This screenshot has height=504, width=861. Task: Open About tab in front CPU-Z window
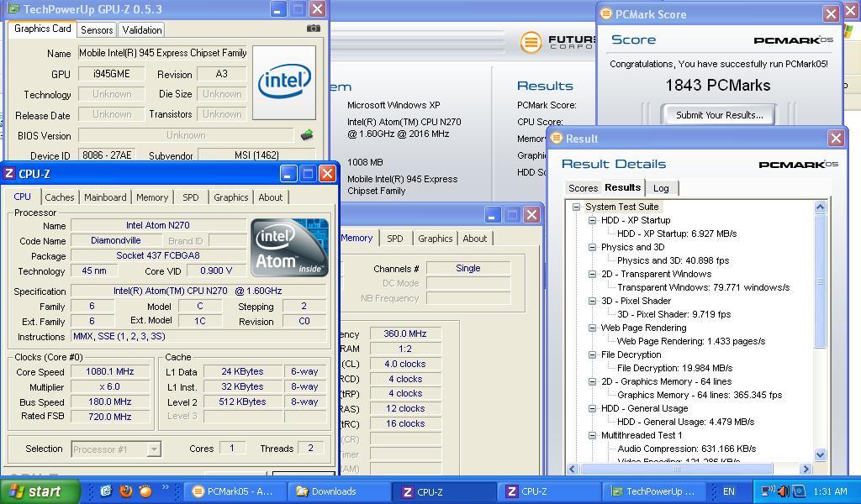pos(270,197)
